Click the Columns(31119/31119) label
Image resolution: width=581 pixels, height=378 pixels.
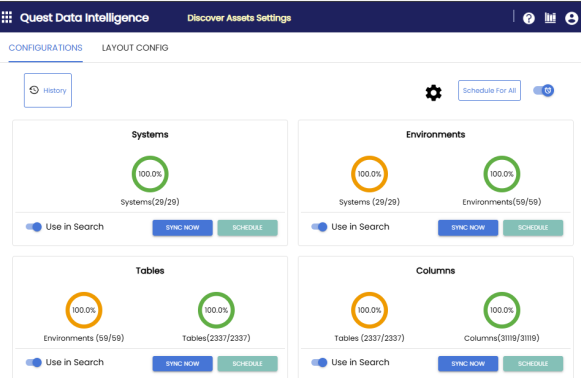[502, 338]
